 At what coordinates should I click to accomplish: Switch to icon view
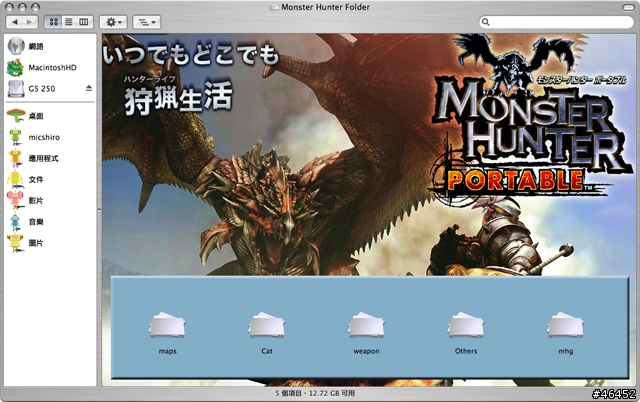[x=53, y=22]
